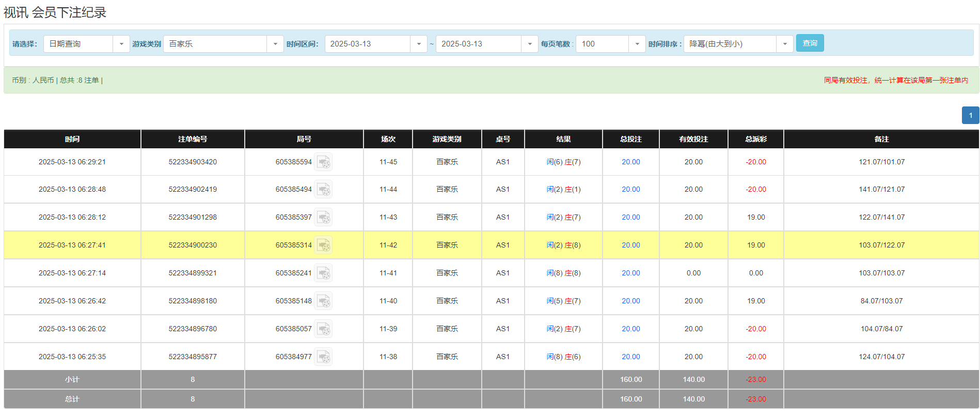980x416 pixels.
Task: Expand the start date 2025-03-13 dropdown
Action: [x=418, y=44]
